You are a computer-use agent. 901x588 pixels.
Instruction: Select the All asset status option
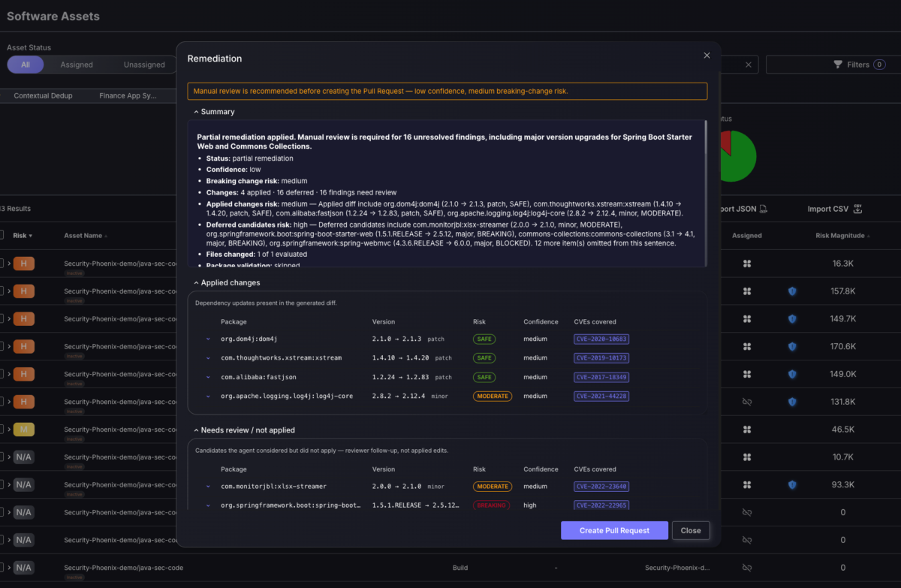26,65
